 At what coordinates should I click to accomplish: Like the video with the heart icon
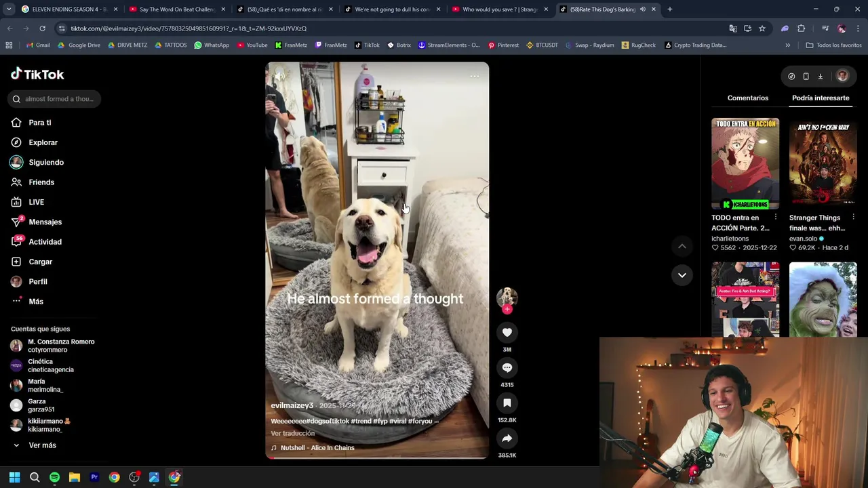point(507,332)
